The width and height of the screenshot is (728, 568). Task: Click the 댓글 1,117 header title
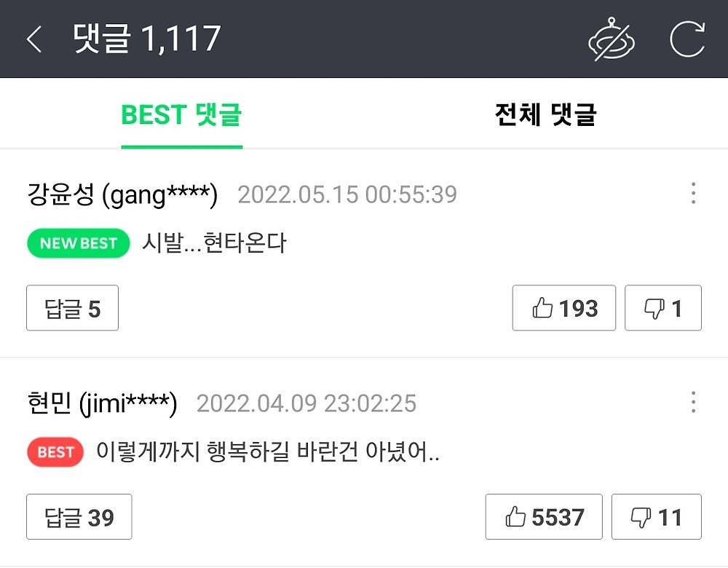click(x=147, y=39)
